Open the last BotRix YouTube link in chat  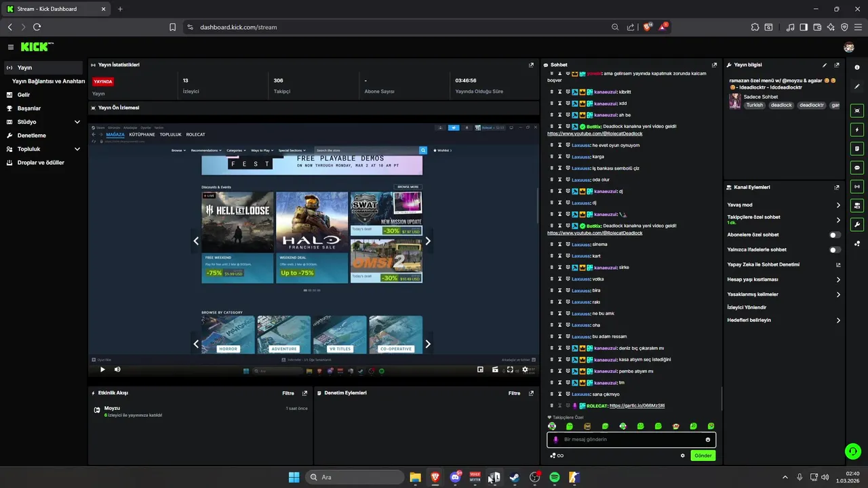[x=595, y=233]
